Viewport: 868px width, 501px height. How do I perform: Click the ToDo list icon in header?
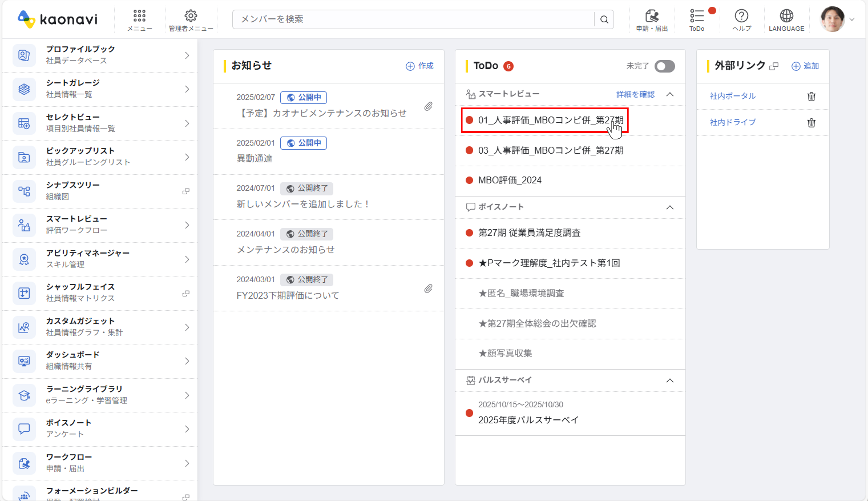[x=697, y=16]
